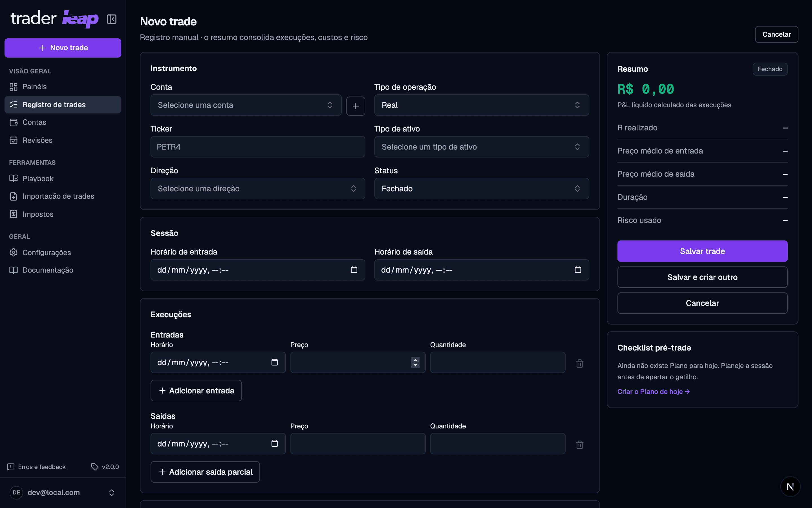Click Cancelar at top right of page

[x=776, y=34]
